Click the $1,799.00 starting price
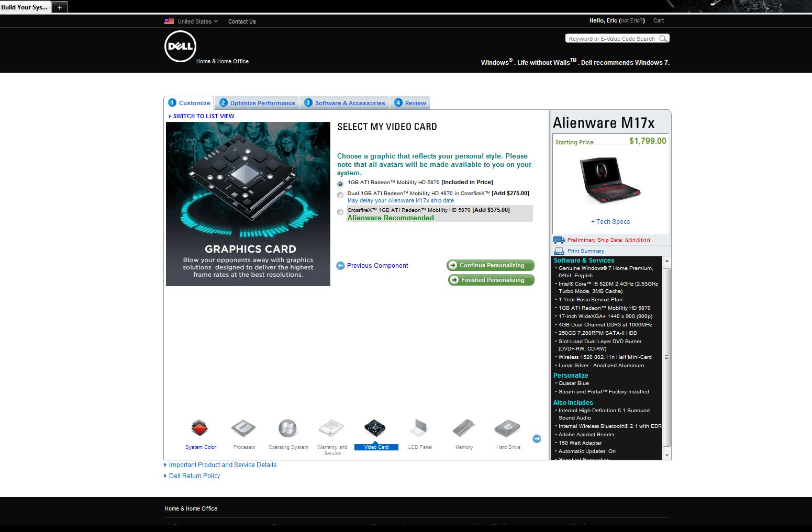 (648, 141)
